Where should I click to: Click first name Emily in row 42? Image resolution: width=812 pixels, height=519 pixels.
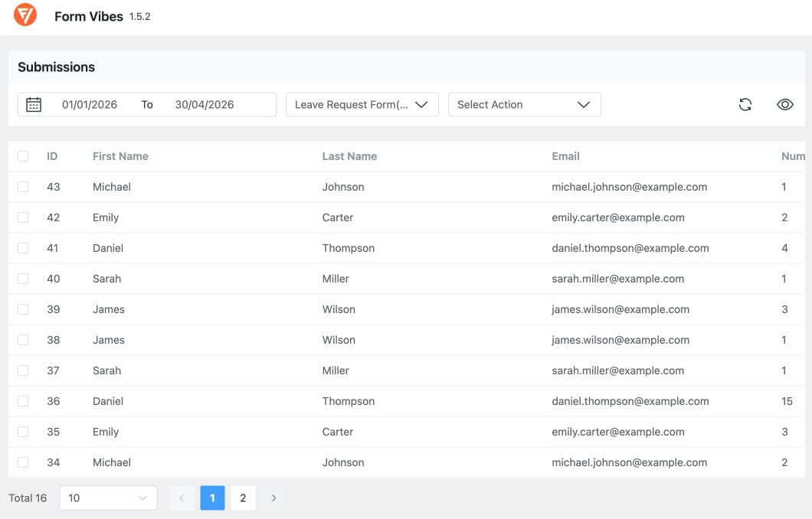coord(106,217)
